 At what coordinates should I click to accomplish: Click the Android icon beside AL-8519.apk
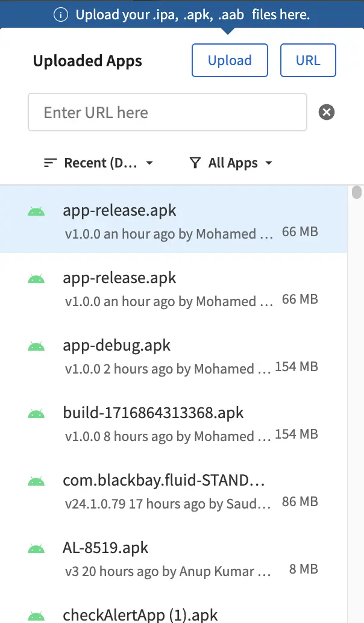(36, 549)
